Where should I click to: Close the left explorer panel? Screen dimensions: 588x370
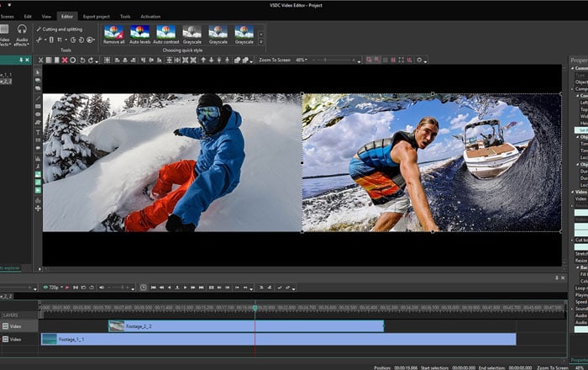click(28, 60)
